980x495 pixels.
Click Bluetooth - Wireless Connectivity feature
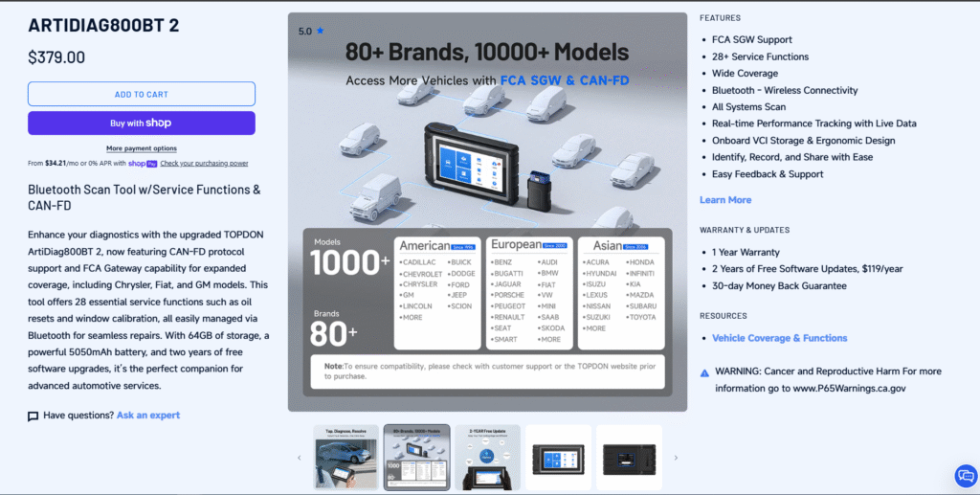tap(785, 90)
